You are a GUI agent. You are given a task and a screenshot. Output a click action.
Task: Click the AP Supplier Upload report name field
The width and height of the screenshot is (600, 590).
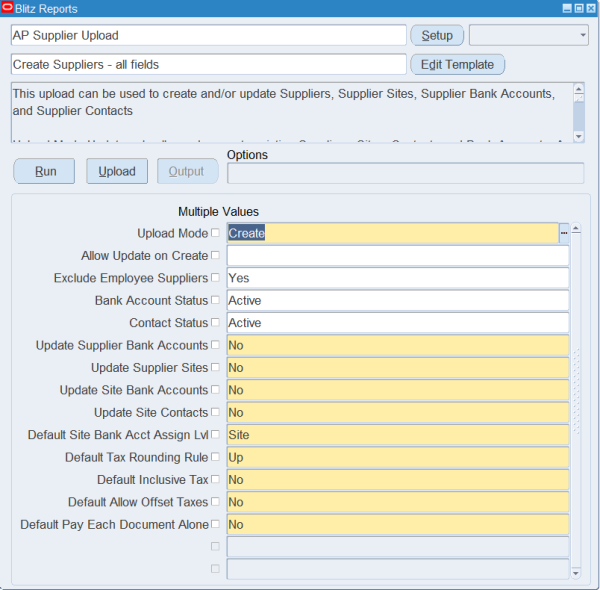[x=209, y=35]
